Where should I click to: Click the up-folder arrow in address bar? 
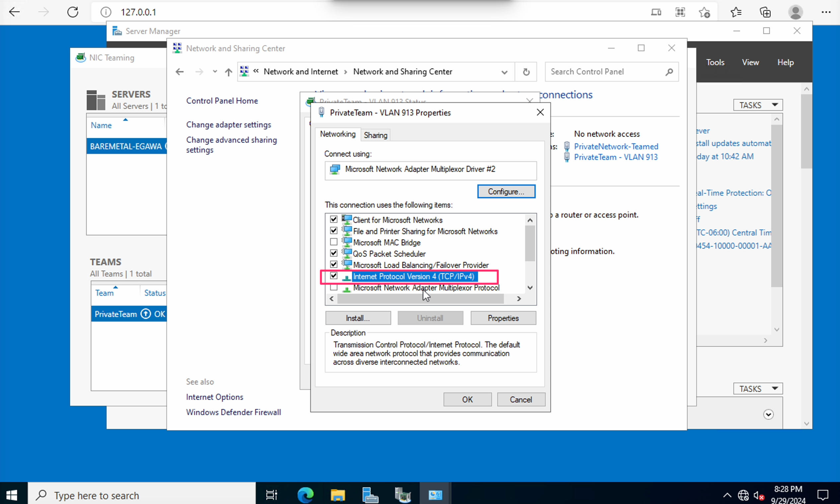point(228,72)
